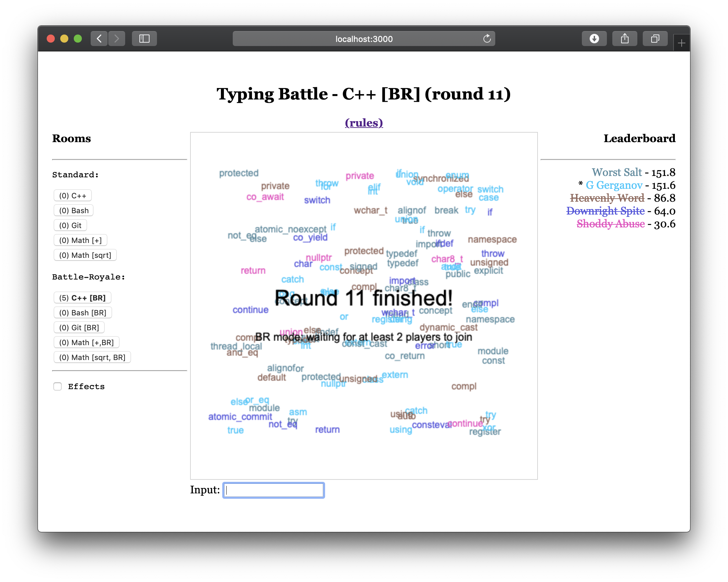The image size is (728, 582).
Task: Open the Safari downloads icon
Action: tap(594, 39)
